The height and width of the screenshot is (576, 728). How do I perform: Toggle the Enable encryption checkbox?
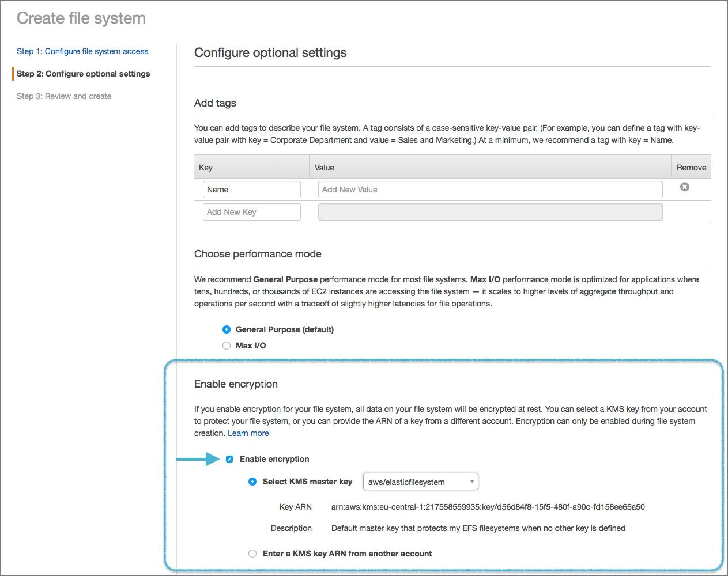tap(229, 459)
